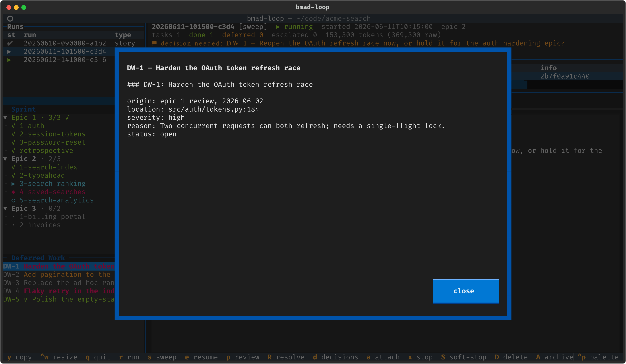This screenshot has height=364, width=626.
Task: Click '^w resize' in the footer
Action: (59, 357)
